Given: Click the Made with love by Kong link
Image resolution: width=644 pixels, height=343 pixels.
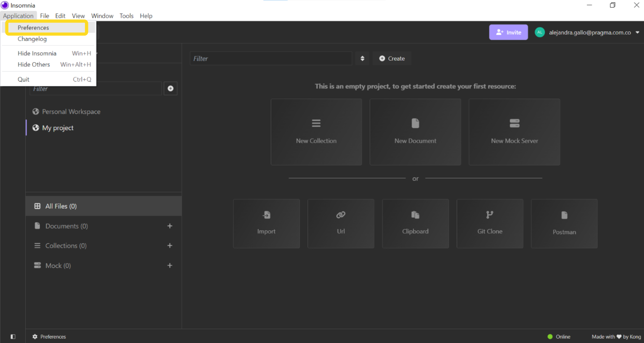Looking at the screenshot, I should (x=616, y=336).
